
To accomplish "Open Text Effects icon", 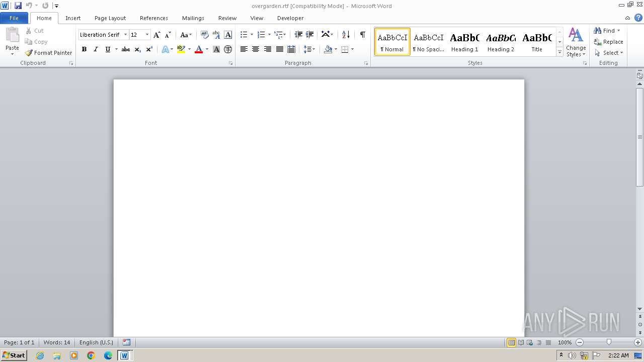I will (165, 49).
